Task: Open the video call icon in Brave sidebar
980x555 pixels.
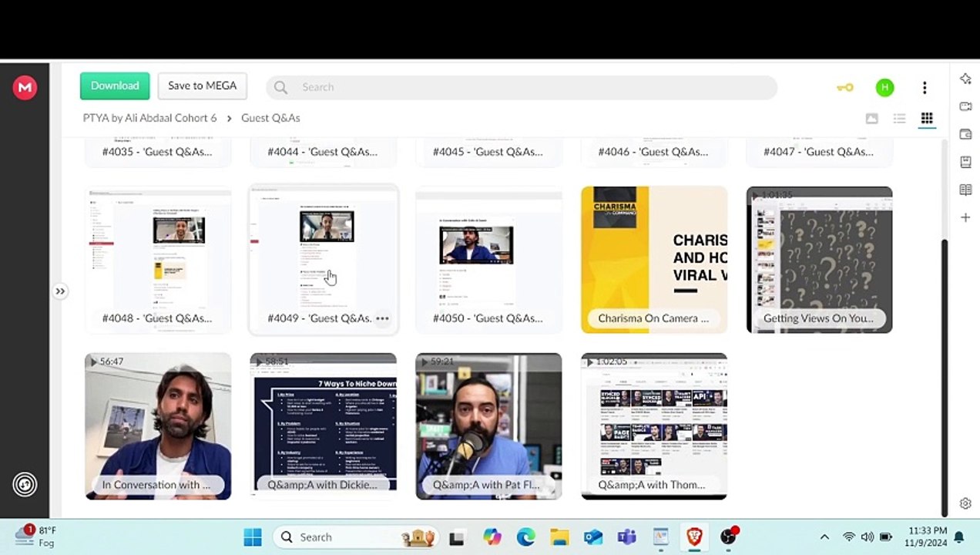Action: tap(965, 106)
